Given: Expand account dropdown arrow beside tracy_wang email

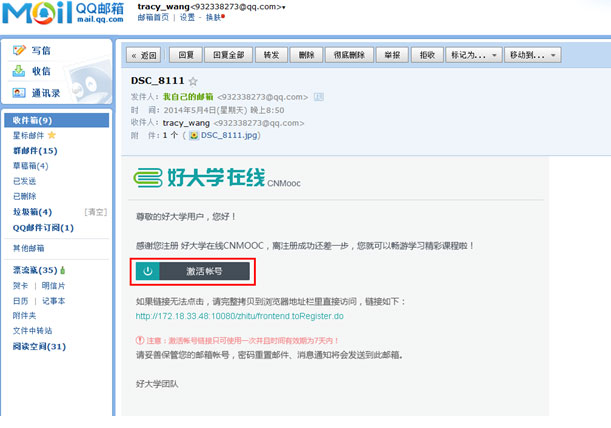Looking at the screenshot, I should point(284,8).
